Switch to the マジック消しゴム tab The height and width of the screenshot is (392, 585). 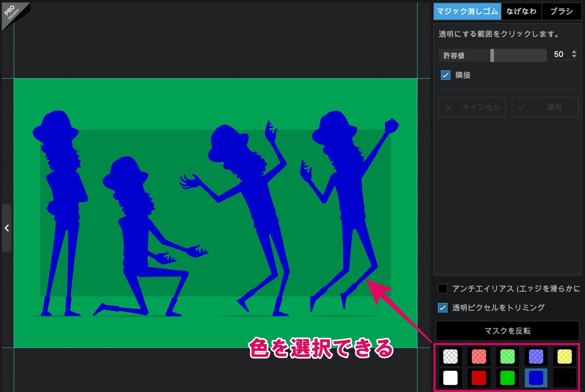pyautogui.click(x=467, y=12)
